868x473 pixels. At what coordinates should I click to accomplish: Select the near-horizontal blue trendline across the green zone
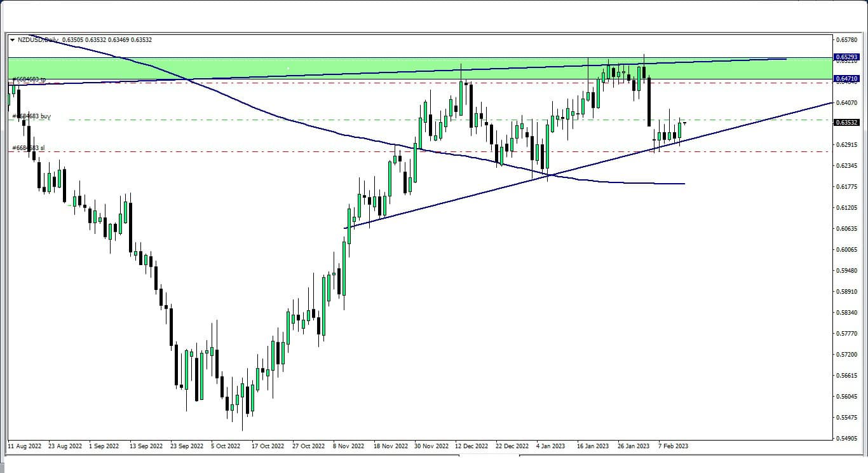click(x=397, y=71)
